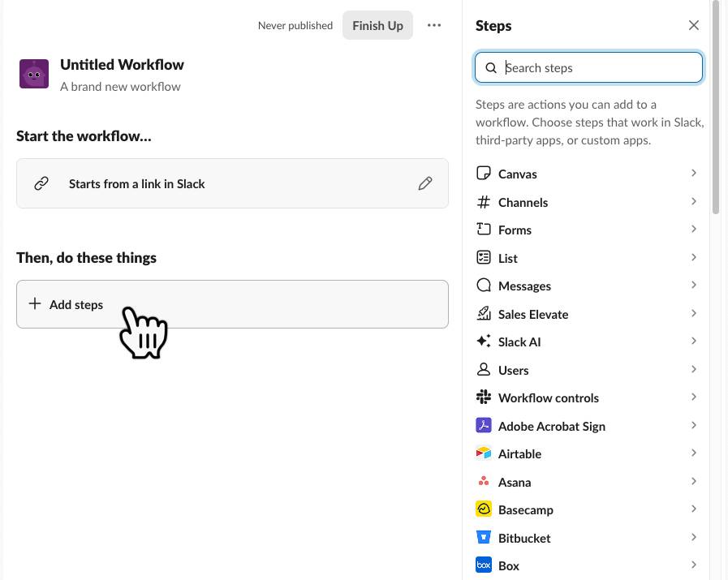
Task: Open the Starts from a link in Slack trigger
Action: click(x=232, y=183)
